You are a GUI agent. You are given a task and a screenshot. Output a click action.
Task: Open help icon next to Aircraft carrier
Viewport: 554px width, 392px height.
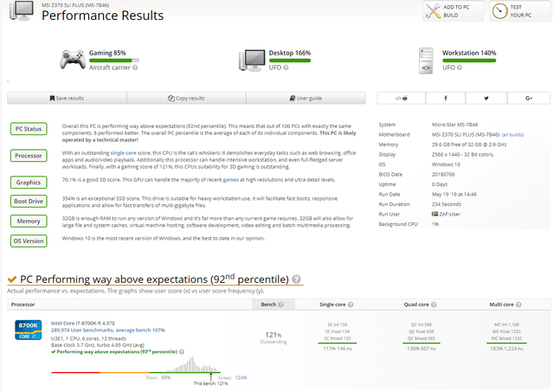point(135,67)
